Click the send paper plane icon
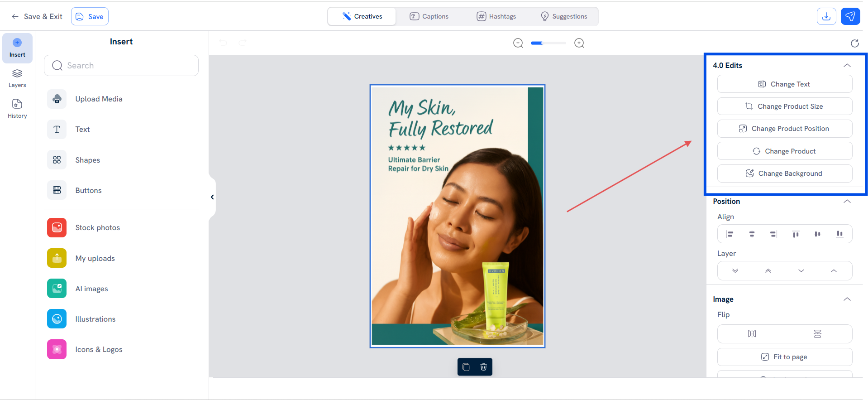 (850, 16)
